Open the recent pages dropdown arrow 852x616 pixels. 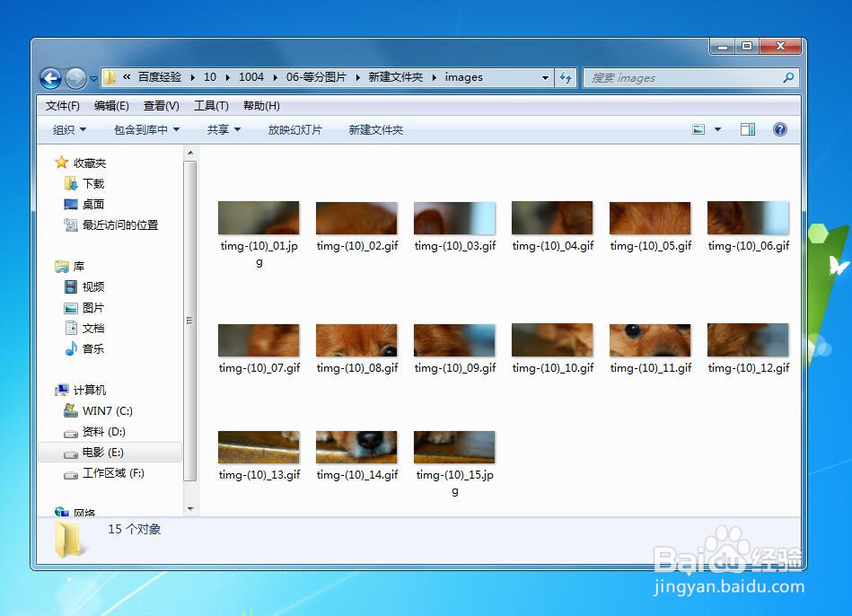pos(93,78)
